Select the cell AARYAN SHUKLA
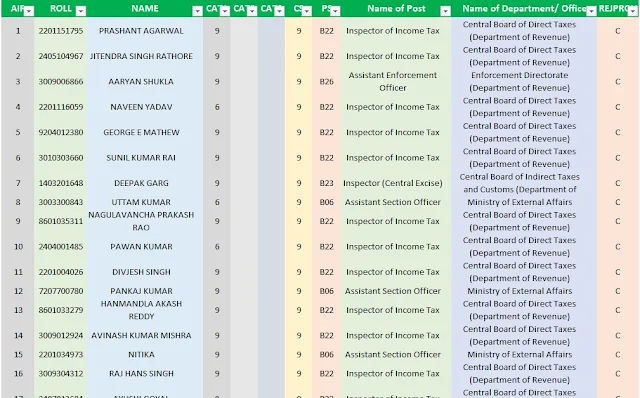 coord(141,81)
